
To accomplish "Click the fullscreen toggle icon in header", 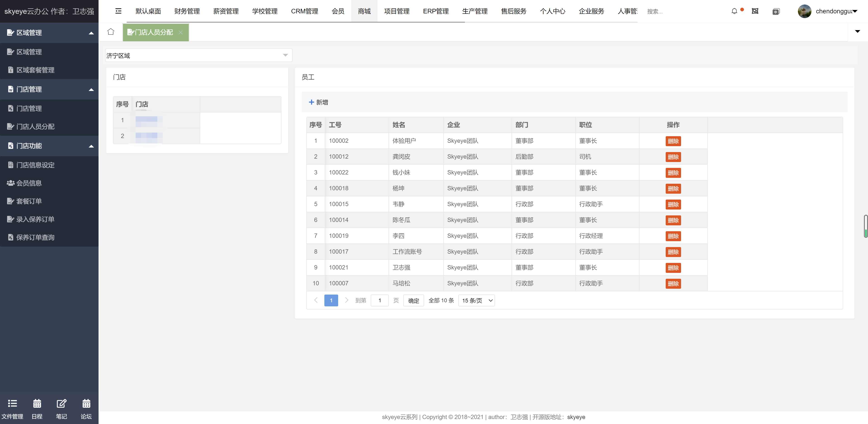I will pyautogui.click(x=755, y=11).
